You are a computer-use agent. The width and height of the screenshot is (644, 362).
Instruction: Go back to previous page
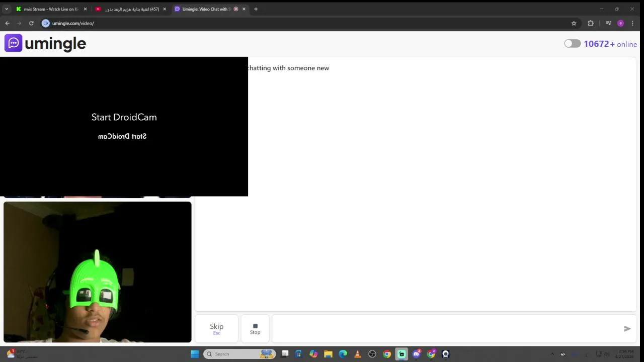[x=7, y=23]
